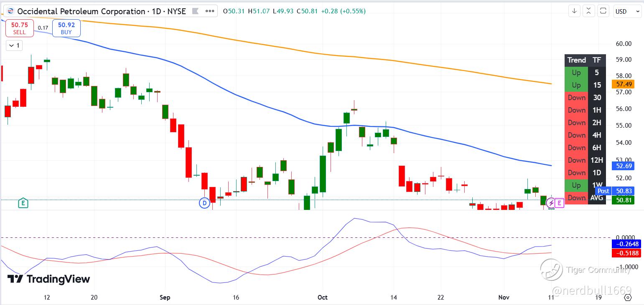Viewport: 644px width, 305px height.
Task: Click the green earnings E marker
Action: [23, 203]
